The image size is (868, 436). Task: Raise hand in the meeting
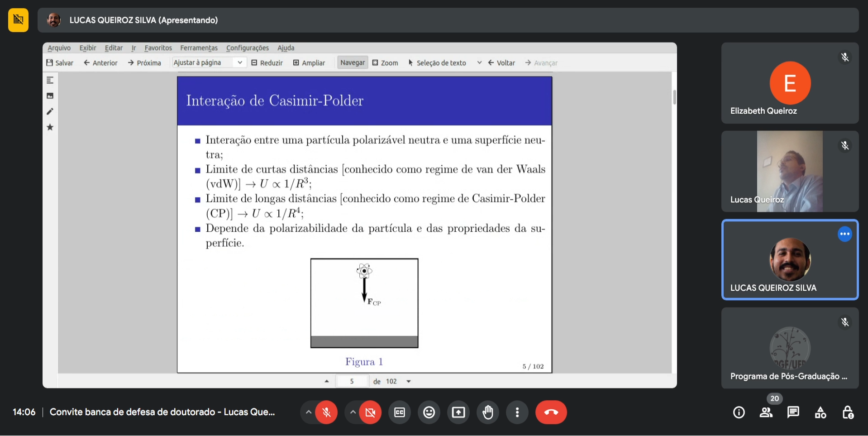(488, 412)
